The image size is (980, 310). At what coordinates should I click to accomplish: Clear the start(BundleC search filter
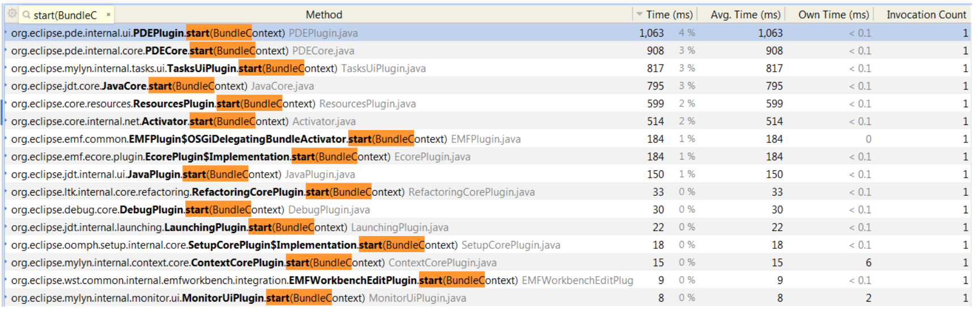[x=108, y=15]
